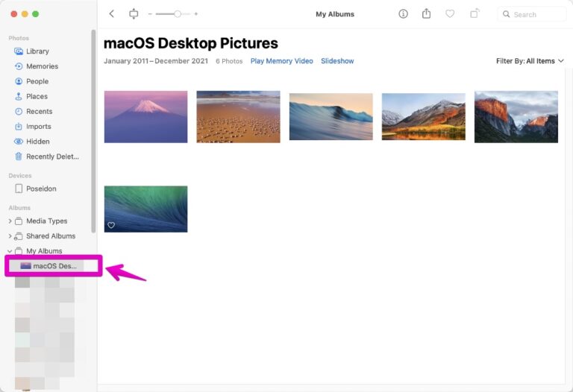Click the People sidebar icon
This screenshot has width=573, height=392.
[x=18, y=81]
